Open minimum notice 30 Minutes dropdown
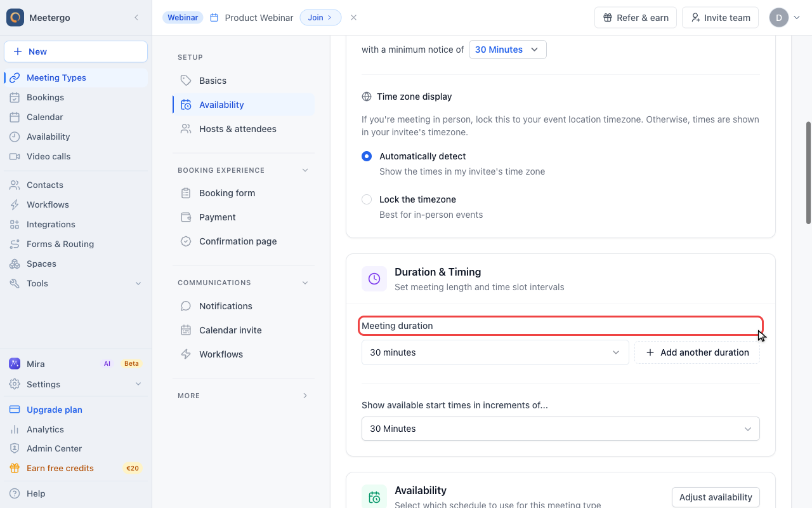 click(x=507, y=50)
